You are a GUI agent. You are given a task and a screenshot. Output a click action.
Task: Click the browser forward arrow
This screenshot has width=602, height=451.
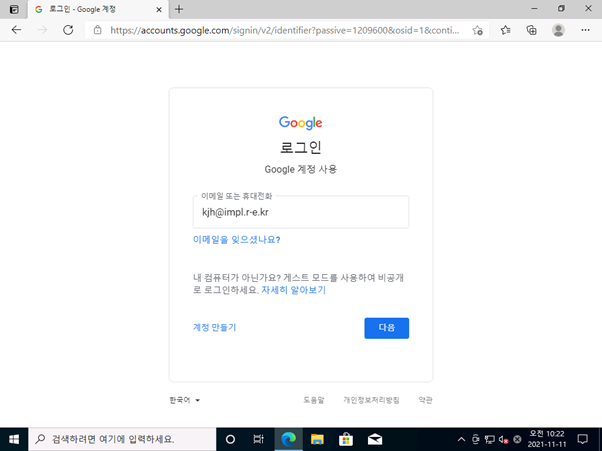click(x=42, y=30)
